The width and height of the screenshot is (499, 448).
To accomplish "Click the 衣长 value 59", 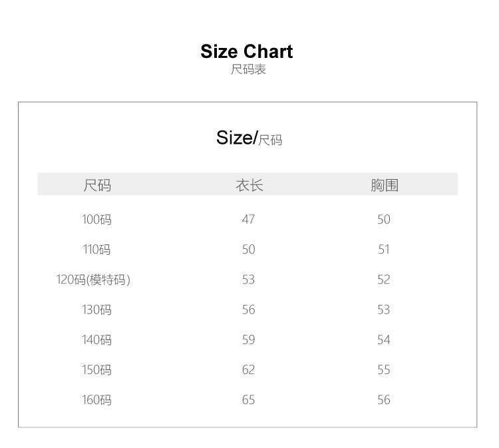I will (x=248, y=339).
